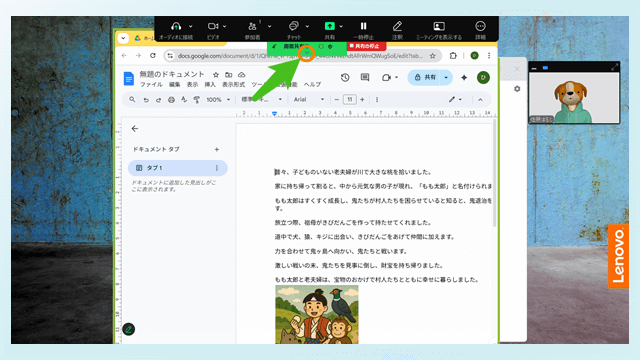
Task: Click the green share screen icon
Action: click(x=329, y=26)
